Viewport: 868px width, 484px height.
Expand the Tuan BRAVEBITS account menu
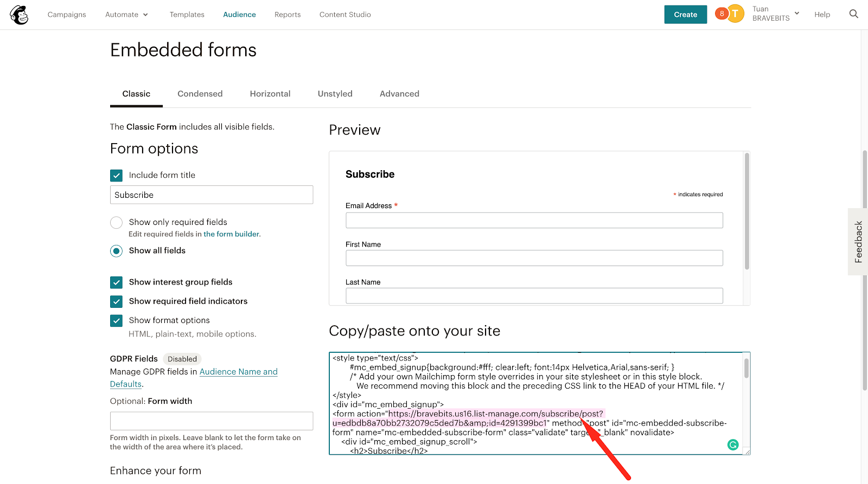point(776,14)
